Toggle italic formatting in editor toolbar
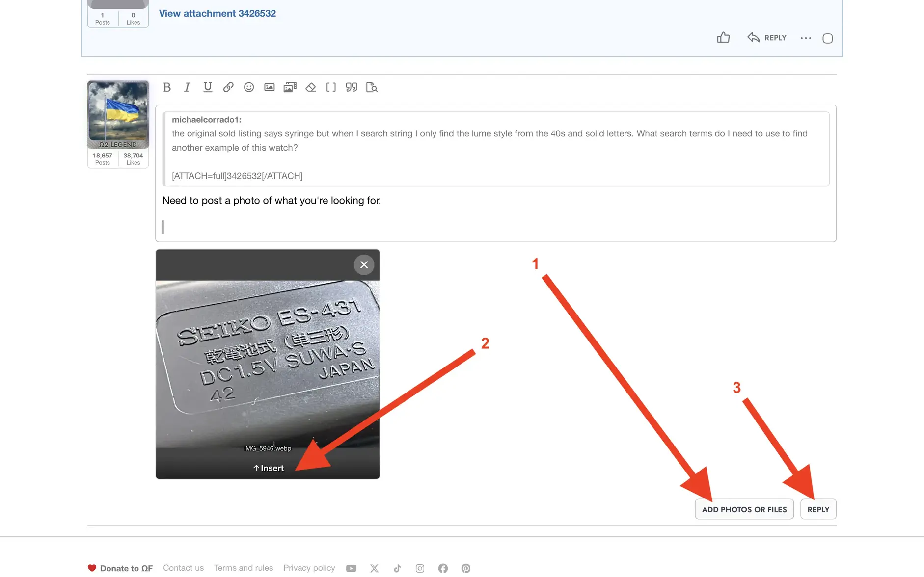This screenshot has width=924, height=577. click(x=187, y=87)
